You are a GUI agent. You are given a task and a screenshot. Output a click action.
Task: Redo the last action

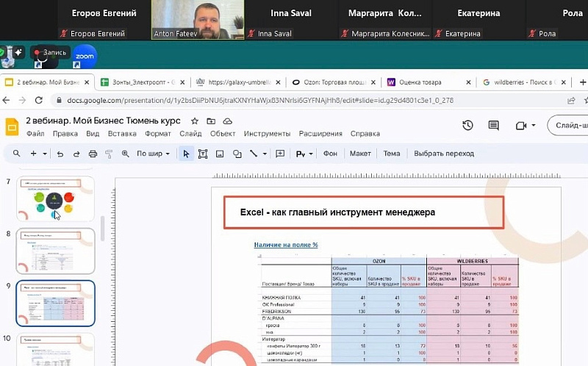[76, 154]
